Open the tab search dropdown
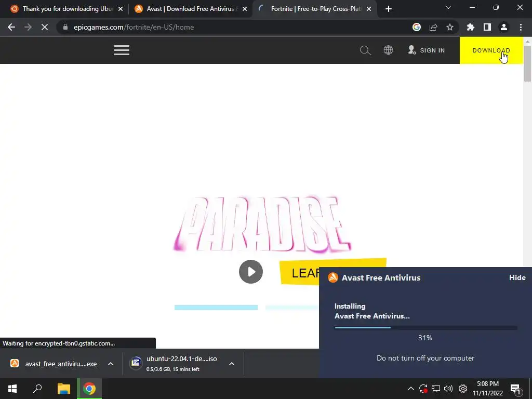The height and width of the screenshot is (399, 532). [448, 7]
